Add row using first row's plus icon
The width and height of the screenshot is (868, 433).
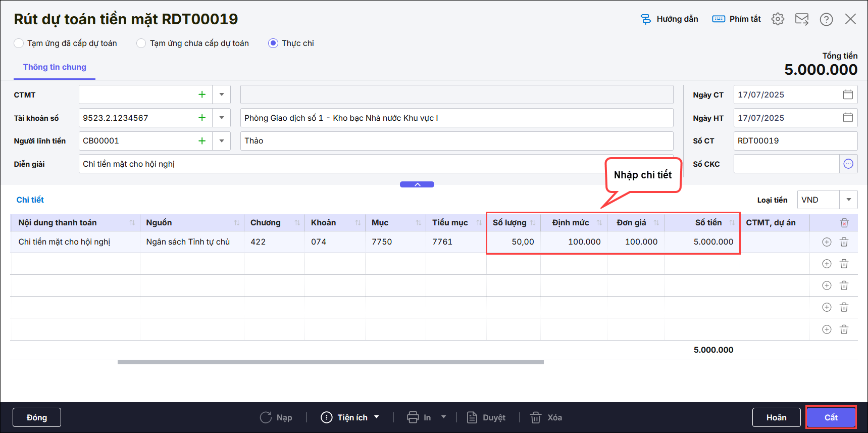(x=827, y=242)
